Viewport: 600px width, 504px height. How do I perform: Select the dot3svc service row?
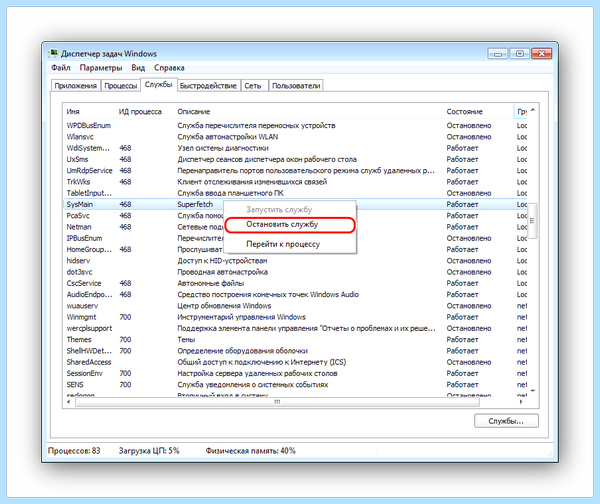pos(295,272)
